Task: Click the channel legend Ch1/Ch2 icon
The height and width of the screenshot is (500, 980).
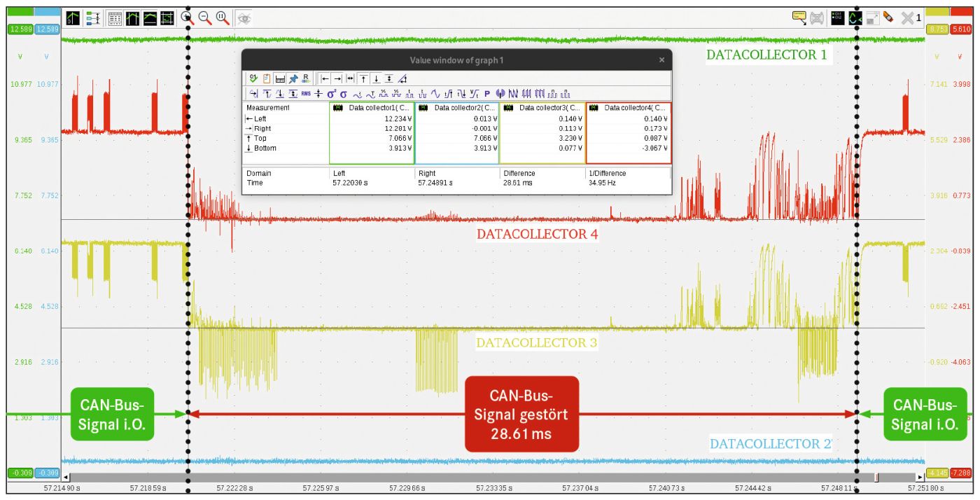Action: pos(837,18)
